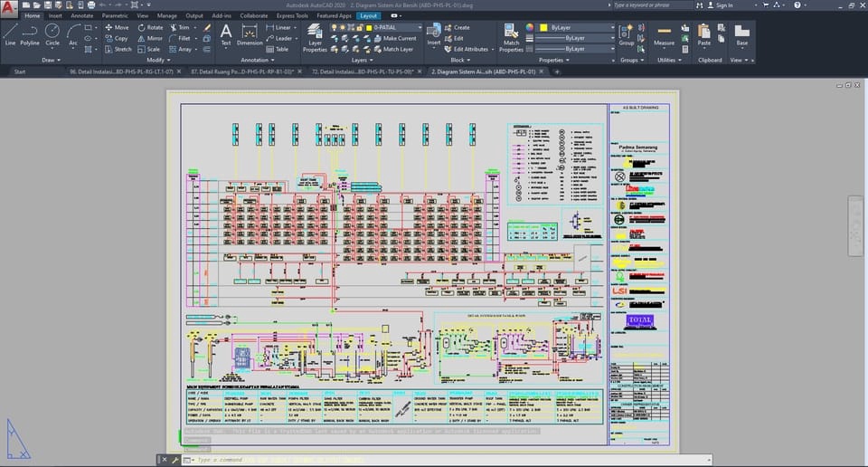Click the Group tool
This screenshot has height=467, width=868.
pyautogui.click(x=626, y=34)
